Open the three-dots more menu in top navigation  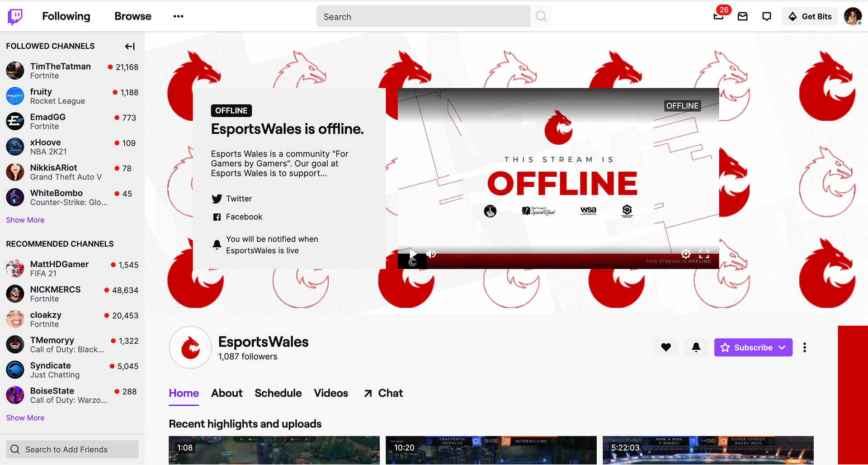[178, 16]
